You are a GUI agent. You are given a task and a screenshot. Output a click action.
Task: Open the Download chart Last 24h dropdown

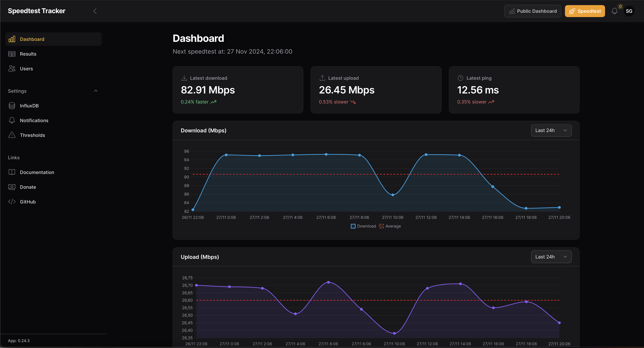[x=551, y=130]
